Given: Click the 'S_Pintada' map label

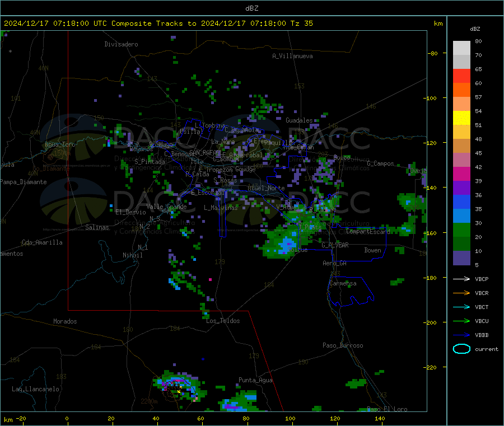Looking at the screenshot, I should [150, 162].
